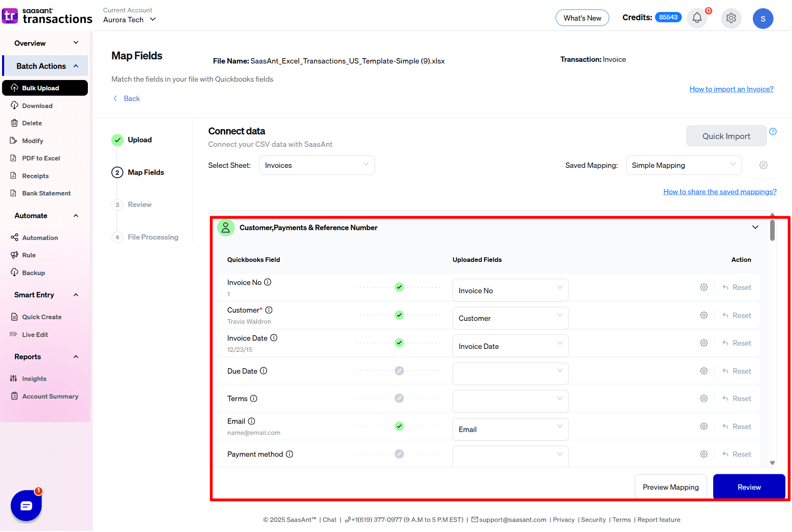
Task: Open settings gear in Customer row
Action: pyautogui.click(x=704, y=315)
